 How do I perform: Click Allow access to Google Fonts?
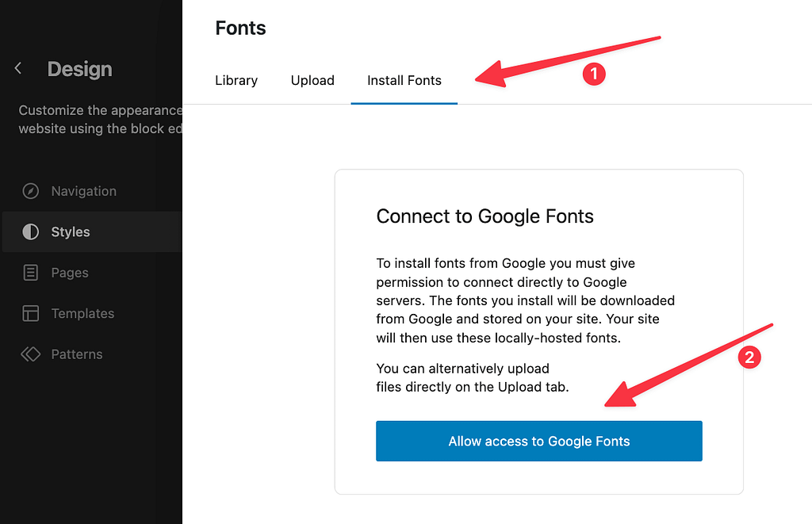coord(538,441)
